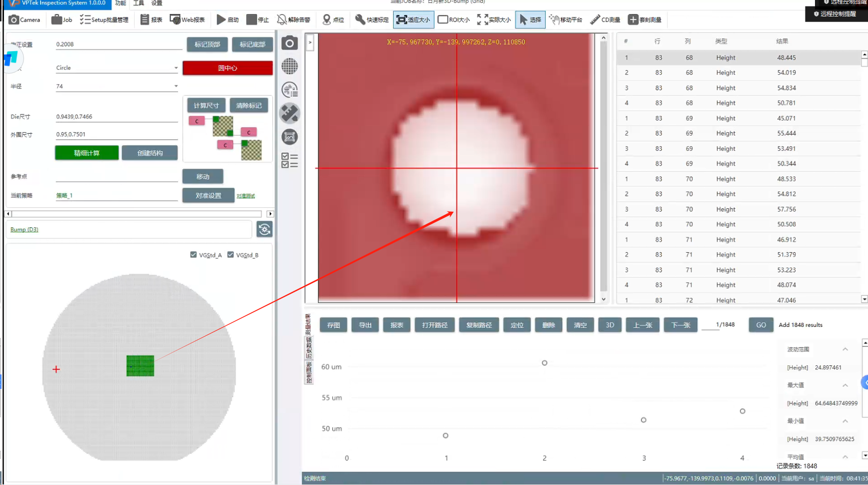Click the image viewer vertical scrollbar
Image resolution: width=868 pixels, height=485 pixels.
point(603,168)
